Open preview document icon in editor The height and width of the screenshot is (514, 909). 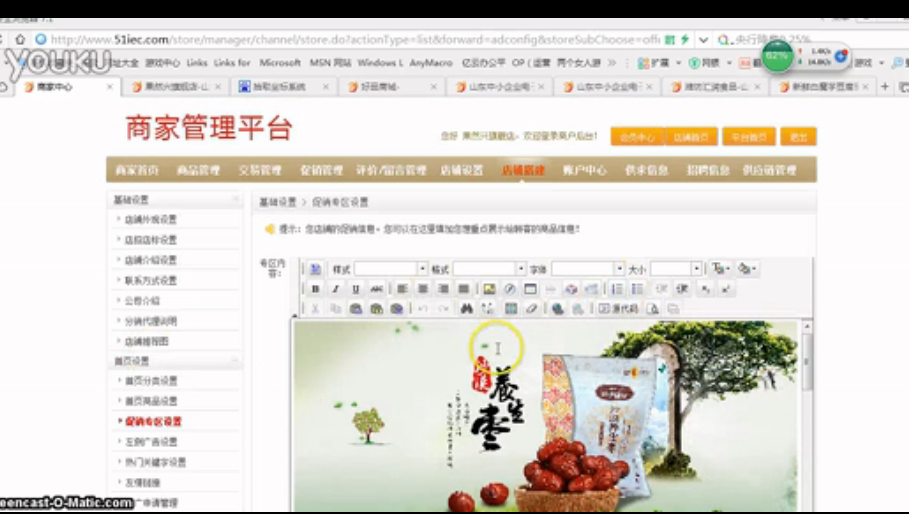[x=653, y=309]
